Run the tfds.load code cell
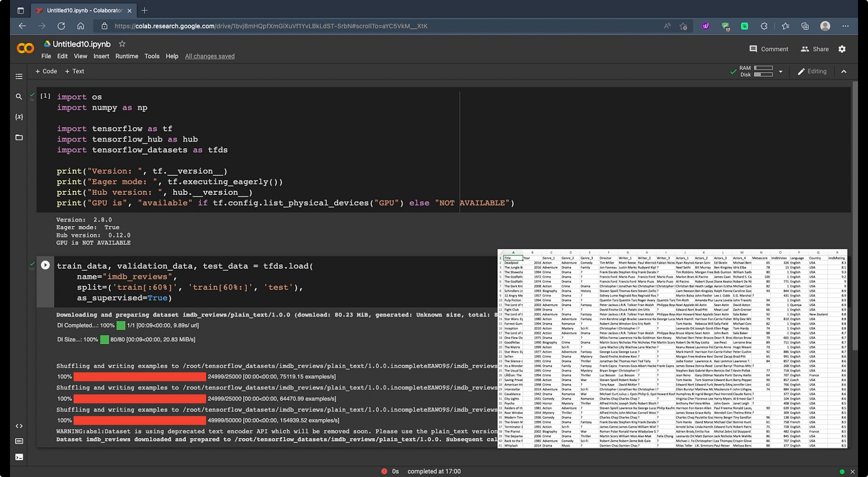868x477 pixels. pos(45,265)
